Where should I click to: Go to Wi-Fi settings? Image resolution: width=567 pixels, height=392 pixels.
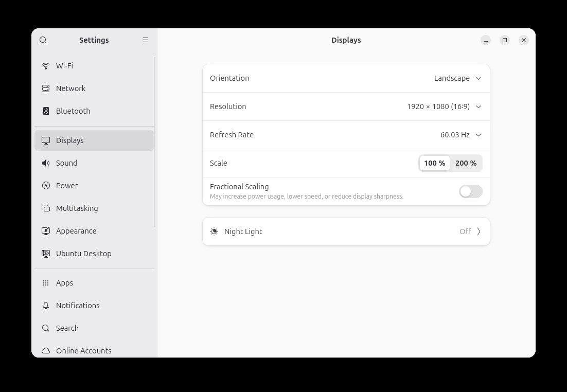click(94, 66)
